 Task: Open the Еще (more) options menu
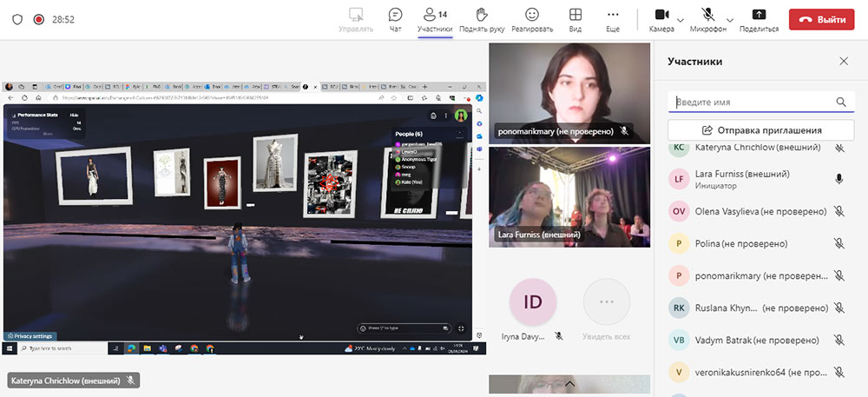tap(613, 15)
